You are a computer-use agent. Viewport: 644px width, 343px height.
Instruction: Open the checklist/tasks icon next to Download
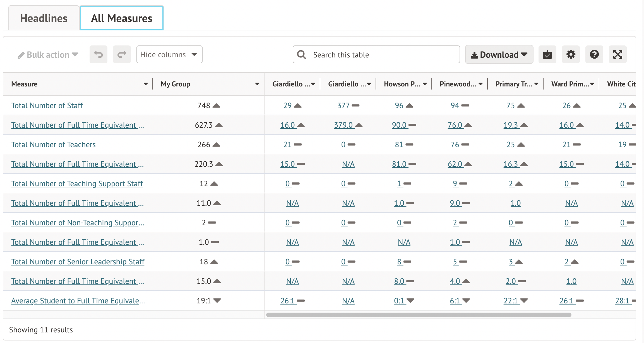click(x=547, y=54)
